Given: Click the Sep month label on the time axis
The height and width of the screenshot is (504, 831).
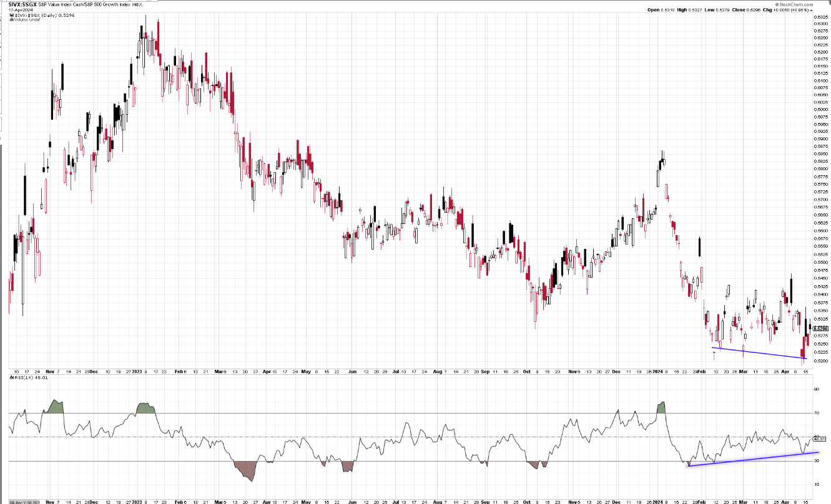Looking at the screenshot, I should tap(486, 371).
